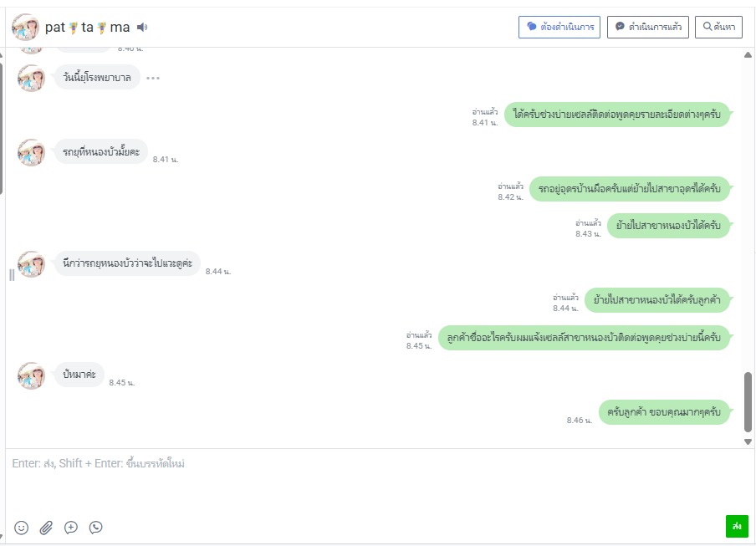Toggle notification speaker icon beside pat ta ma
This screenshot has height=546, width=756.
(142, 28)
